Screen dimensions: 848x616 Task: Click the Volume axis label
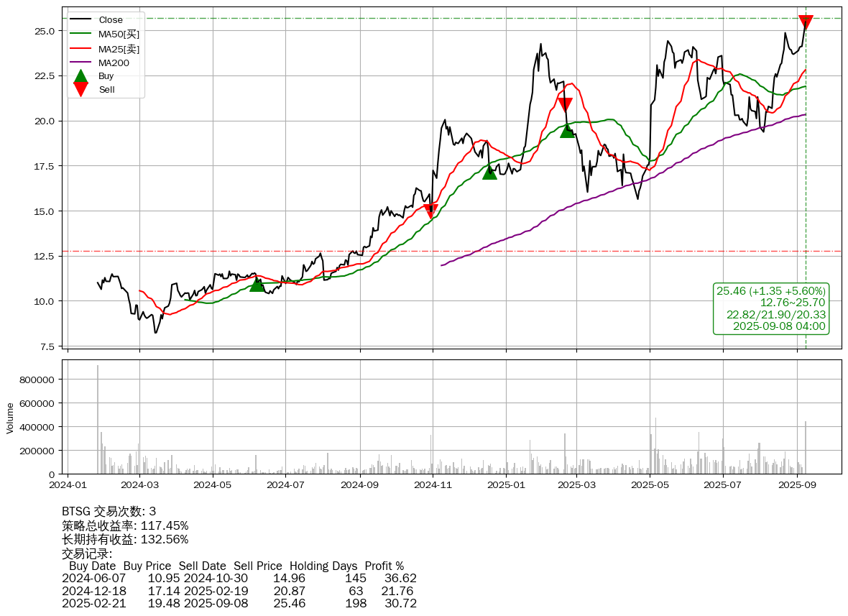(10, 418)
